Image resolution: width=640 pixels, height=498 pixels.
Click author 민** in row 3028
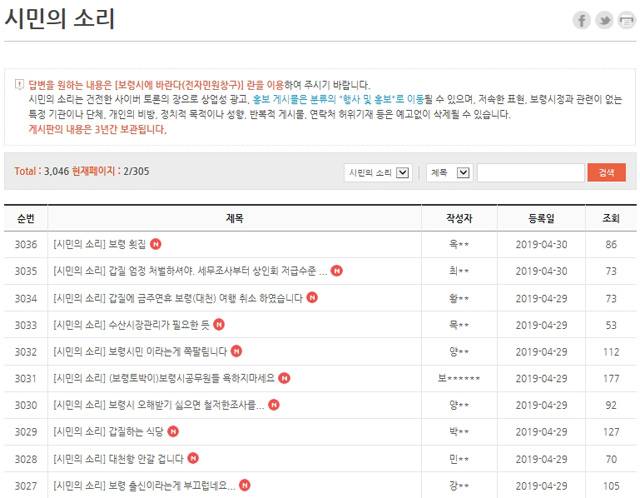[459, 459]
